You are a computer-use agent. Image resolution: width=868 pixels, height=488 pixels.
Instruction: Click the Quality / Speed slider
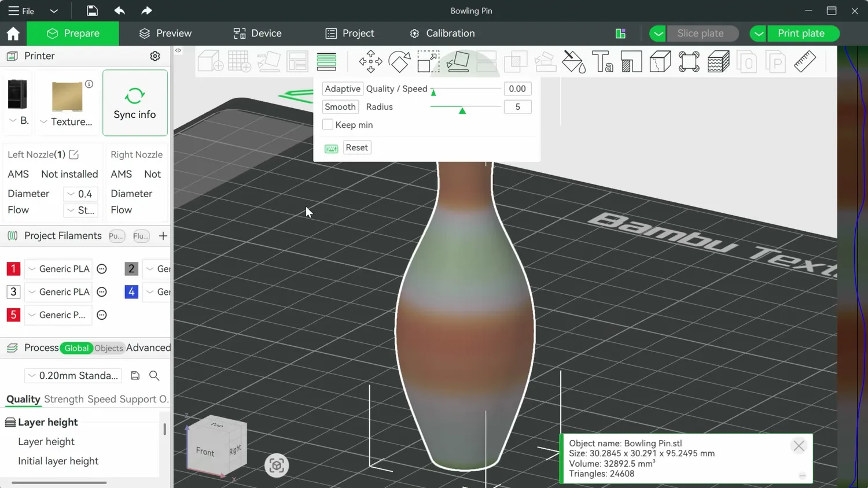466,89
